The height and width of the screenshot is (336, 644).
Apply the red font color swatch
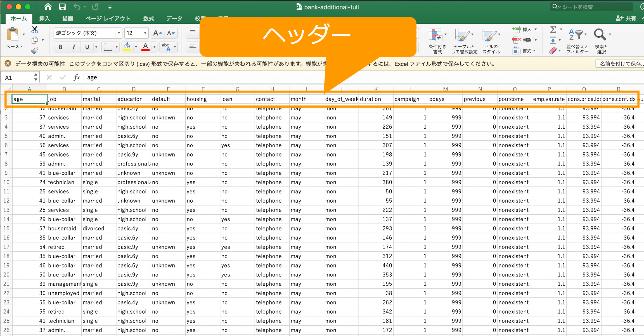[x=145, y=47]
